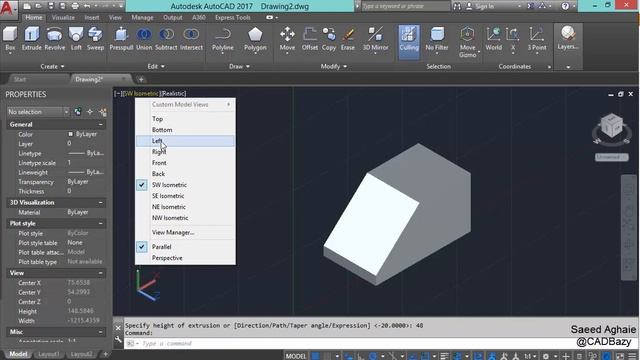Image resolution: width=640 pixels, height=360 pixels.
Task: Click the X axis rotate UCS icon
Action: pyautogui.click(x=513, y=39)
